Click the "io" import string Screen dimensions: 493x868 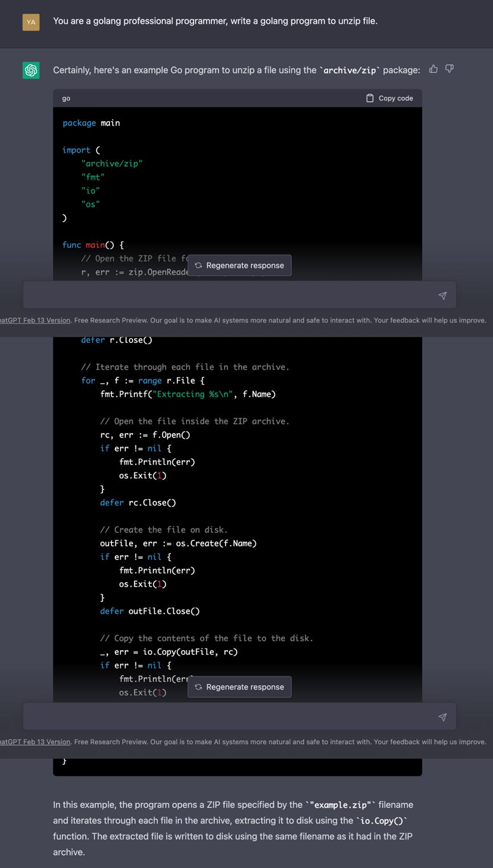(x=90, y=191)
